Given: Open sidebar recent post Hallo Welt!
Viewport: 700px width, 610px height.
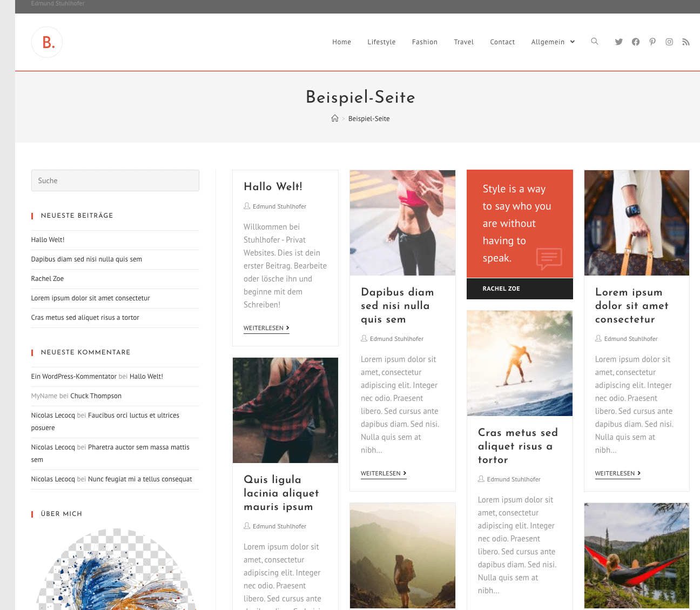Looking at the screenshot, I should [x=48, y=240].
